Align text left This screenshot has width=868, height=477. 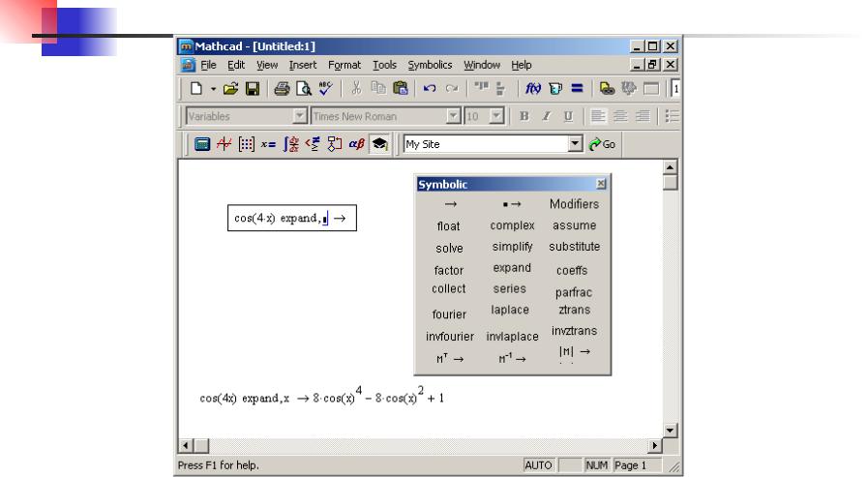597,116
